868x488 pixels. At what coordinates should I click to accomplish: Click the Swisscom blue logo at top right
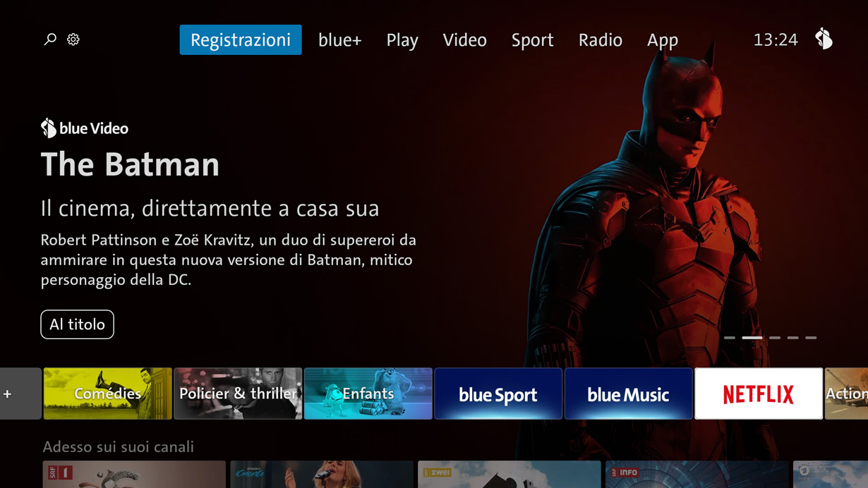824,39
